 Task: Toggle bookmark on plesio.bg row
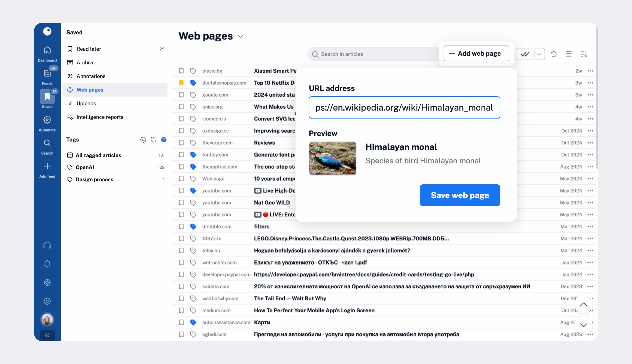[x=181, y=71]
